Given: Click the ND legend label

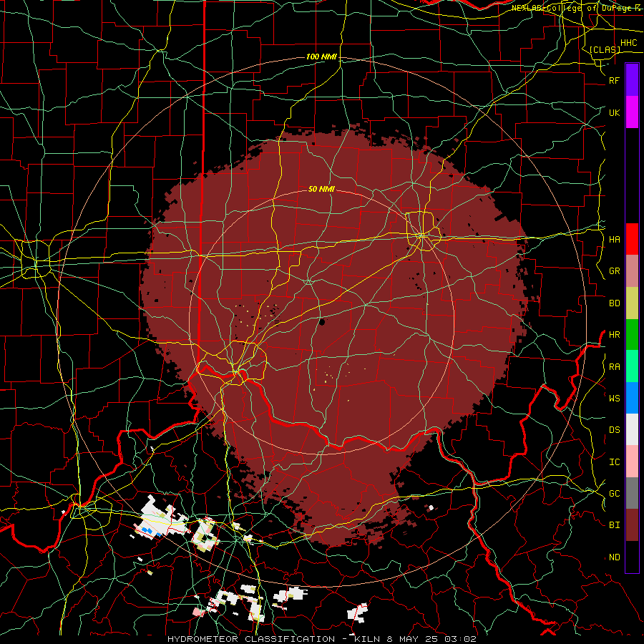Looking at the screenshot, I should (x=614, y=557).
